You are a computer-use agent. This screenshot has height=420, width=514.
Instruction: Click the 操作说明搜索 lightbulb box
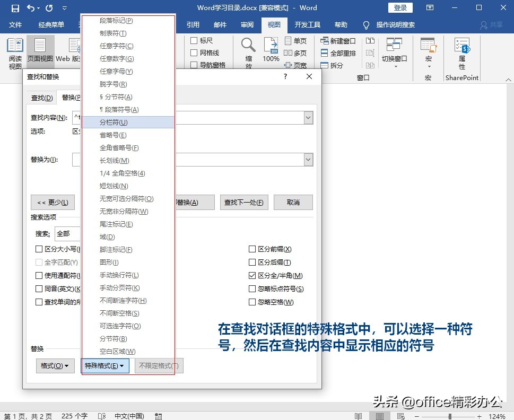coord(389,25)
